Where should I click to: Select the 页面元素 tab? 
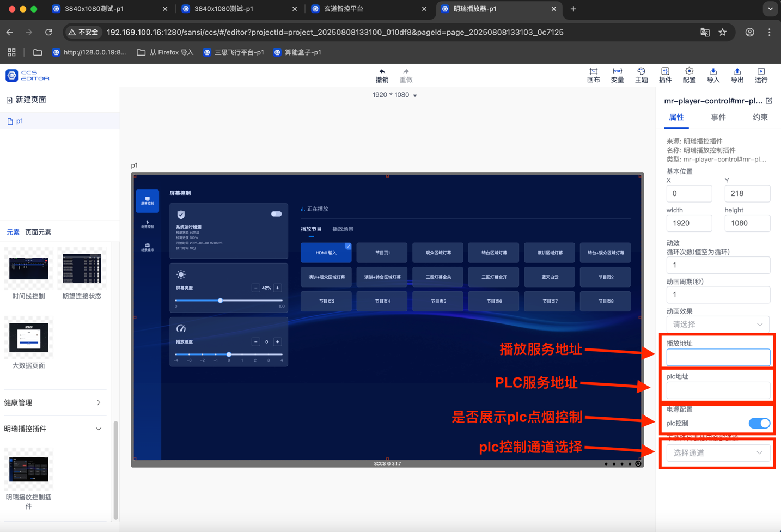38,232
